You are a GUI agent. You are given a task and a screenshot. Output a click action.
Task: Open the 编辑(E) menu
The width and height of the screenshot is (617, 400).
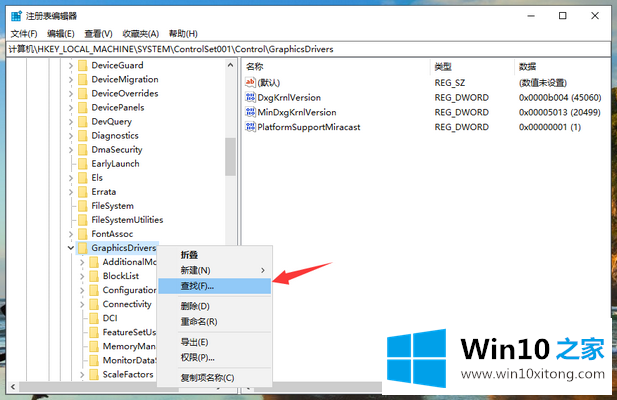tap(60, 33)
